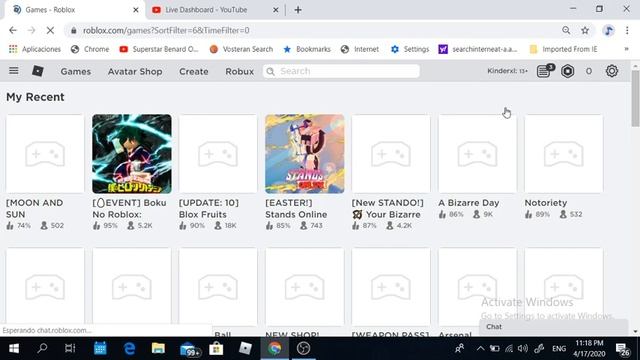Open Chrome's three-dot menu
The image size is (640, 360).
point(627,30)
